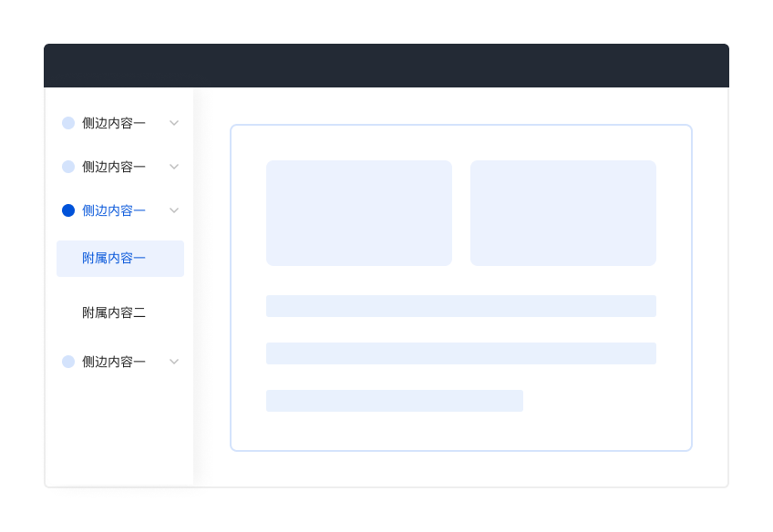Select the 附属内容二 submenu entry
The image size is (773, 532).
pos(113,312)
